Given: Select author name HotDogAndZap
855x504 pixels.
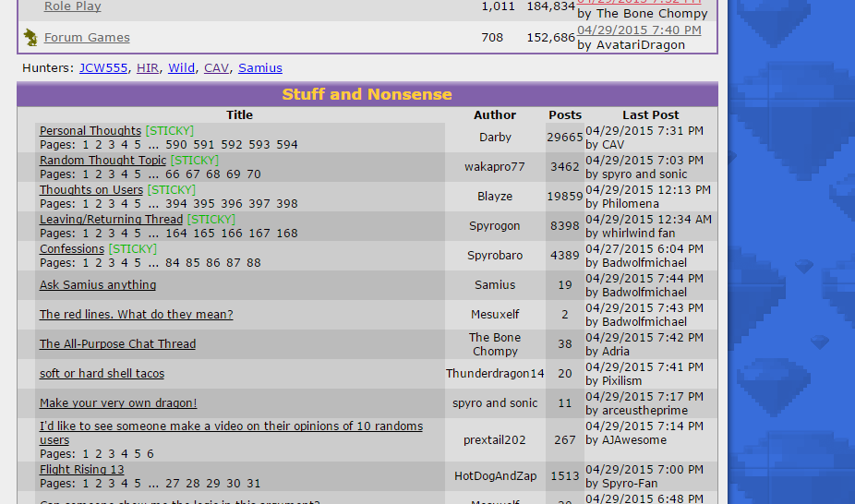Looking at the screenshot, I should pyautogui.click(x=495, y=475).
